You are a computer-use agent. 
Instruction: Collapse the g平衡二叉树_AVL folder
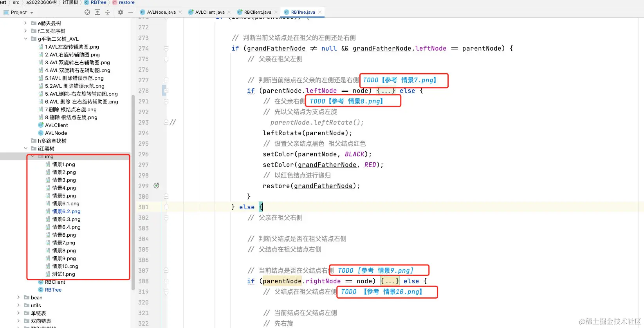[x=26, y=39]
